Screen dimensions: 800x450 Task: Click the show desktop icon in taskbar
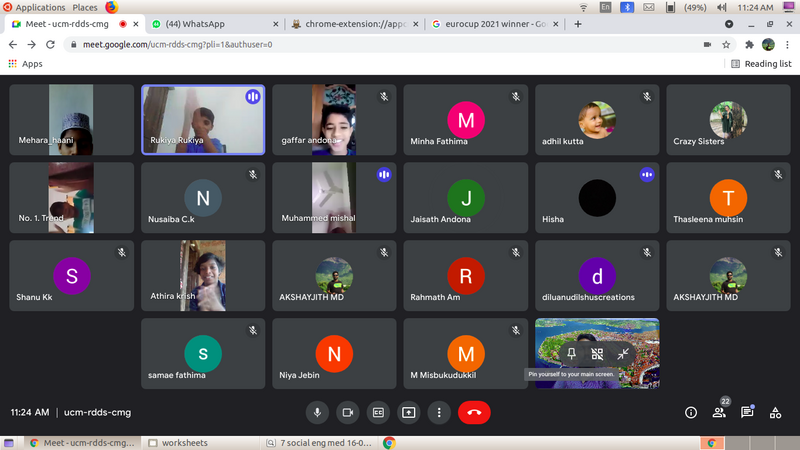(x=9, y=443)
